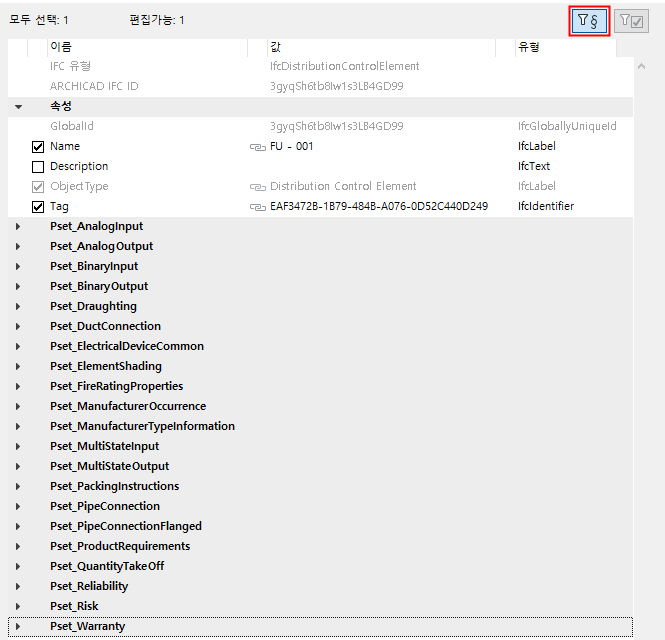Expand Pset_PipeConnectionFlanged

click(18, 526)
